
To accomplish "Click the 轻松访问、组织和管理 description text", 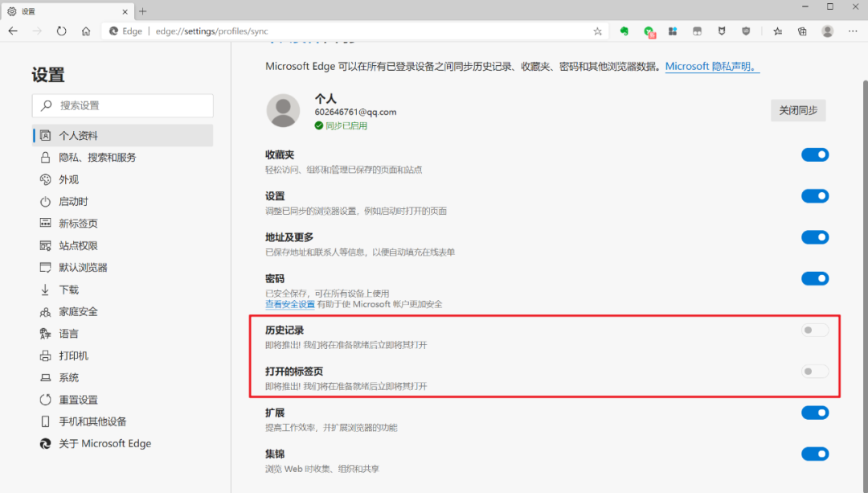I will [343, 170].
